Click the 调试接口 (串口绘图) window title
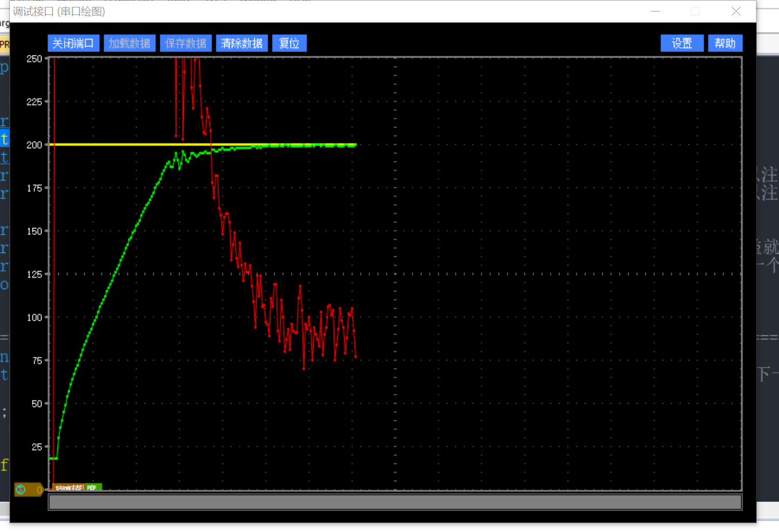 [x=59, y=12]
